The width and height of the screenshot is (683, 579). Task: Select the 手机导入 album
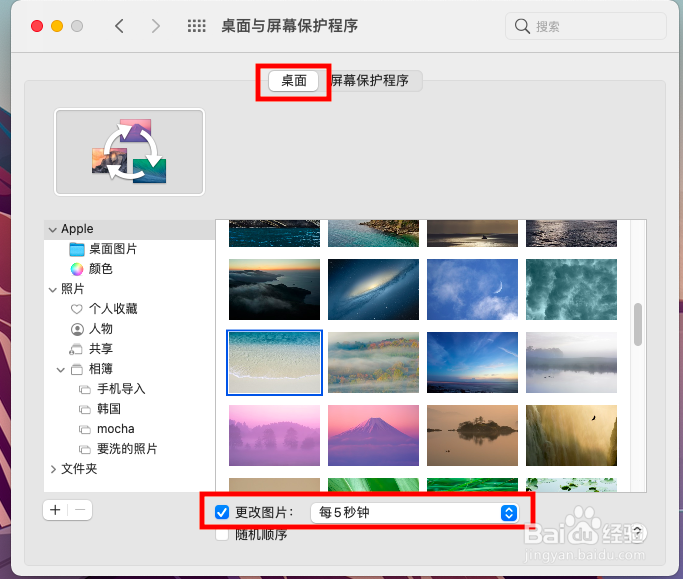point(121,389)
